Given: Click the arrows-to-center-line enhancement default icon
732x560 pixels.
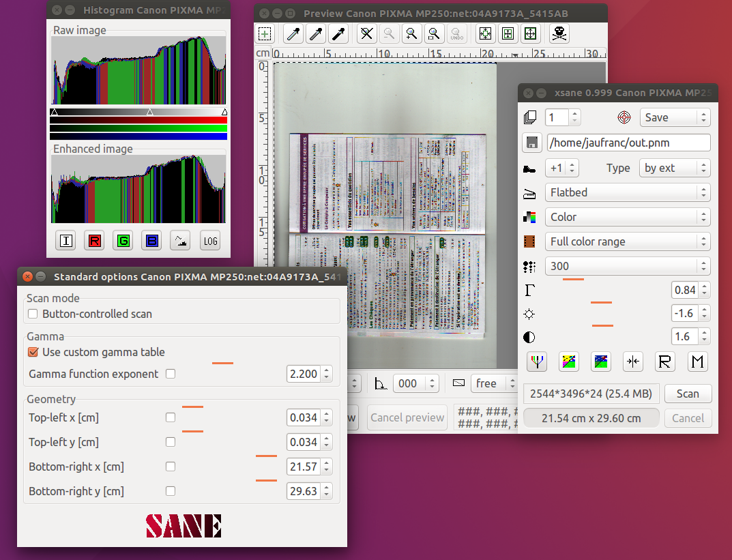Looking at the screenshot, I should 633,362.
